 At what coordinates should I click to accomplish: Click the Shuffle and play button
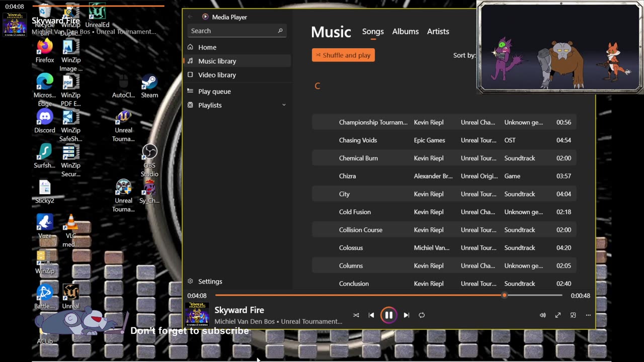(x=343, y=55)
